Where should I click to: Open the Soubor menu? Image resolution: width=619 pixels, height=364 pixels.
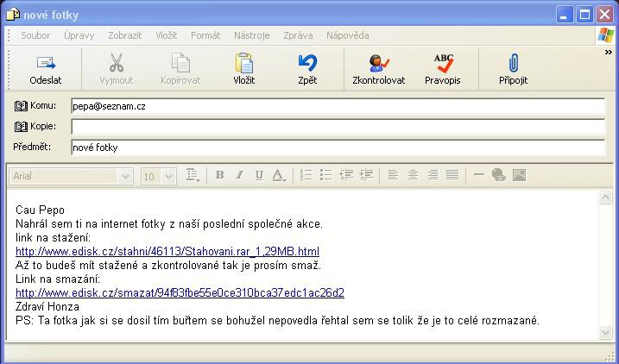(x=35, y=35)
